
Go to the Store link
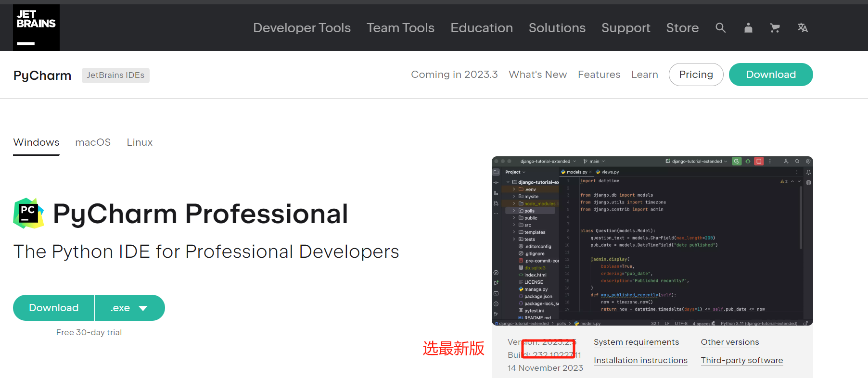pyautogui.click(x=682, y=28)
